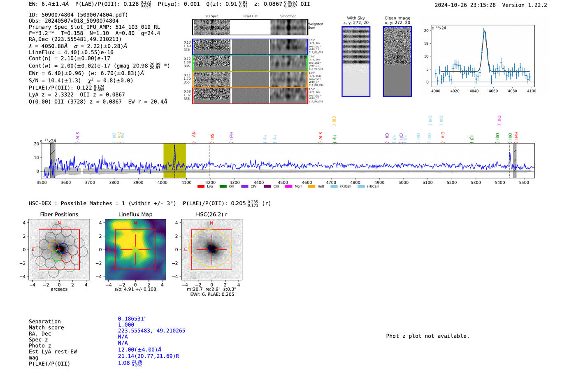Open the Lineflux Map image

tap(135, 250)
